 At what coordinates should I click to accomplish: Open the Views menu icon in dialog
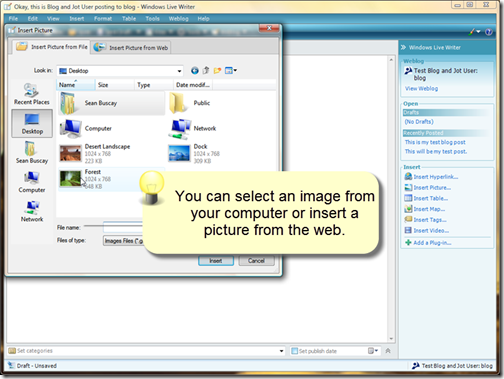click(x=231, y=70)
